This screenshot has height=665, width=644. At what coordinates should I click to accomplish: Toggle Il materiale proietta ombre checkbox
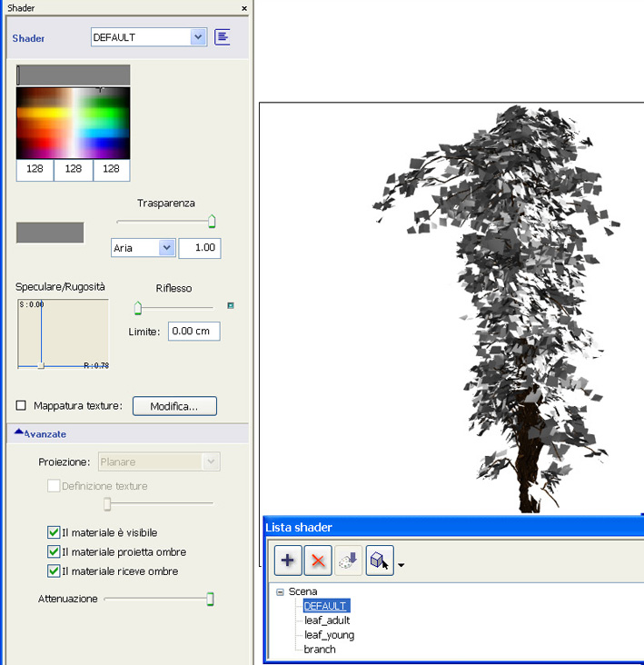point(54,551)
